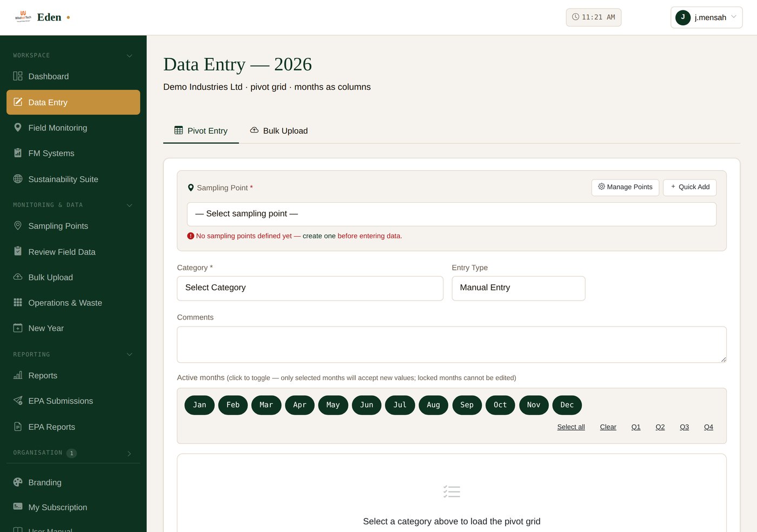The height and width of the screenshot is (532, 757).
Task: Click inside the Comments text area
Action: [x=451, y=344]
